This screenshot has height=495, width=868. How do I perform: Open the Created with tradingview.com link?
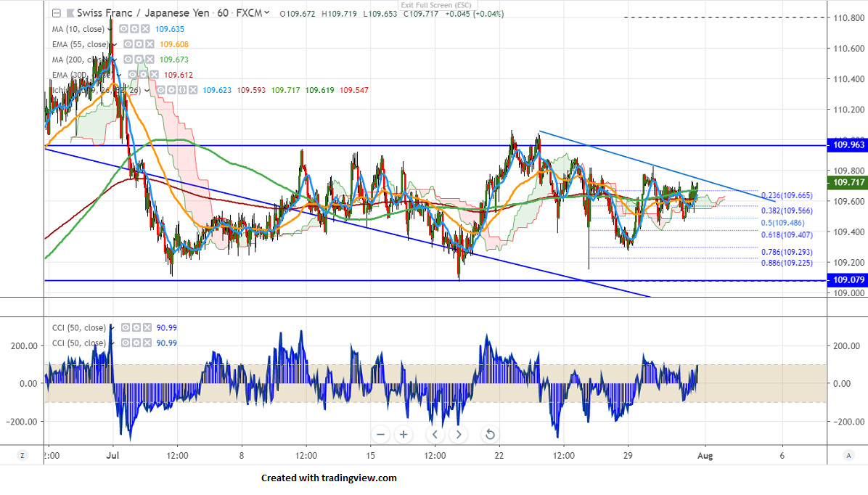[329, 478]
